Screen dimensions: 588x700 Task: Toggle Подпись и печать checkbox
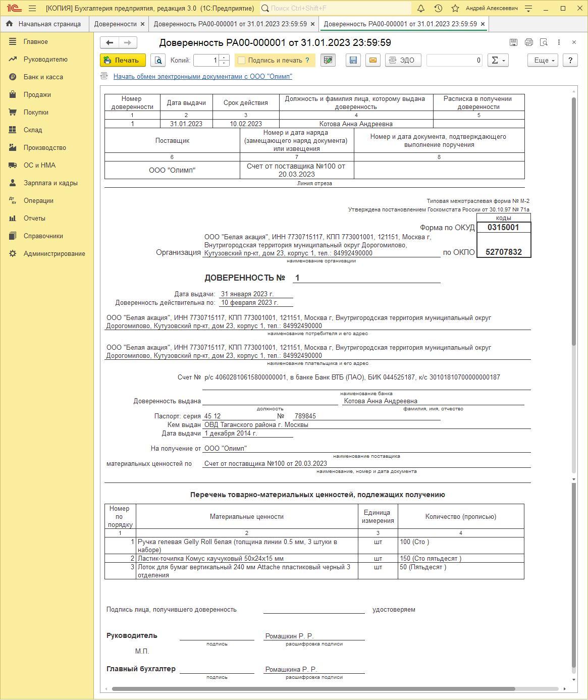click(x=242, y=61)
